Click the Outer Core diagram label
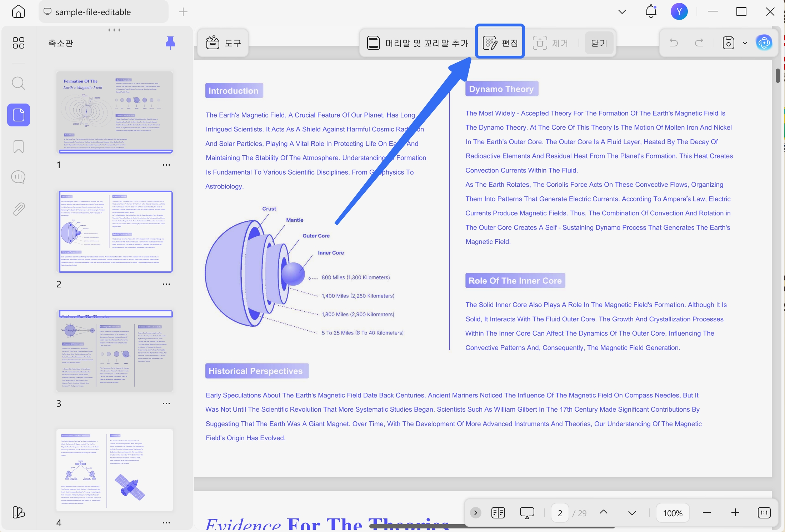This screenshot has height=532, width=785. (316, 236)
